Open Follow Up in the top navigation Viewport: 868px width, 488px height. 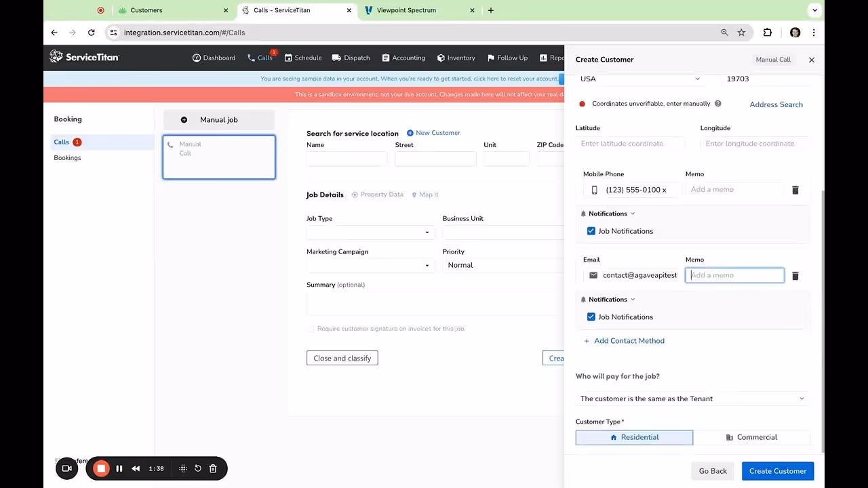coord(507,58)
